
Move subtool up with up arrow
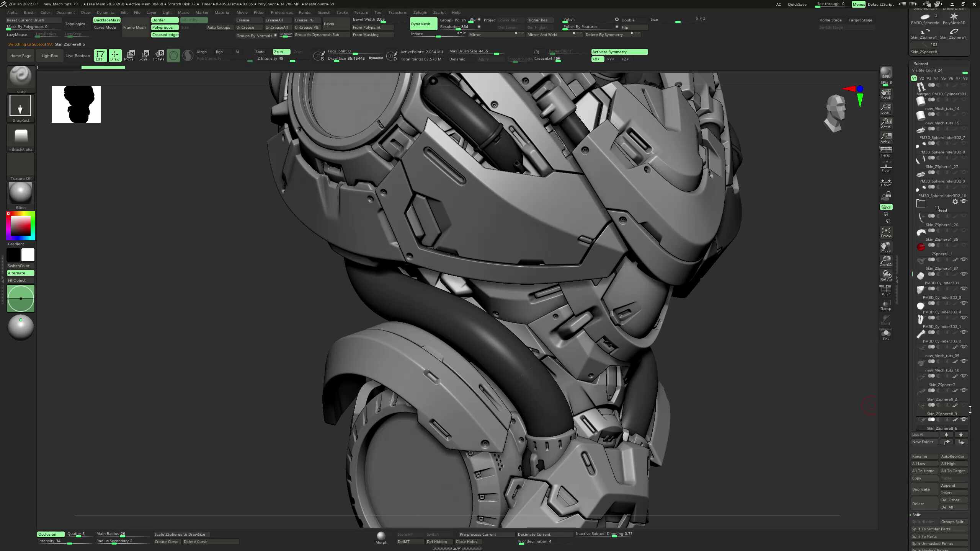coord(946,435)
